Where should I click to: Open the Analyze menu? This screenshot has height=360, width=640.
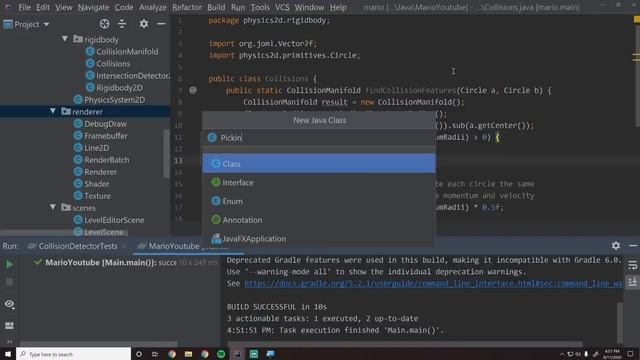click(153, 7)
